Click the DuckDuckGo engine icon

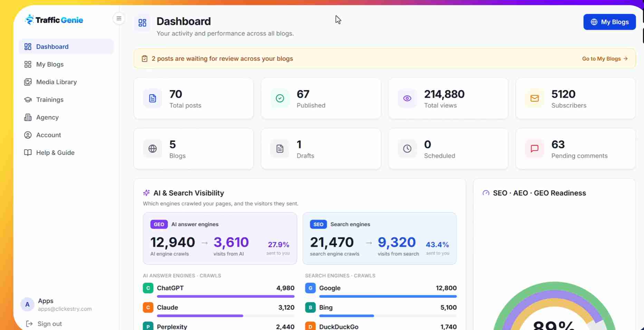(310, 326)
